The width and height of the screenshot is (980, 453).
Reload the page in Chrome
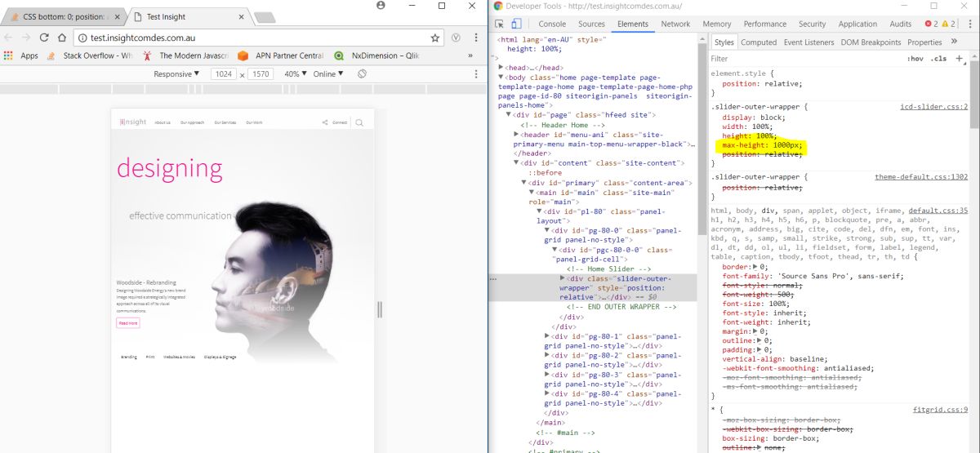click(x=44, y=38)
